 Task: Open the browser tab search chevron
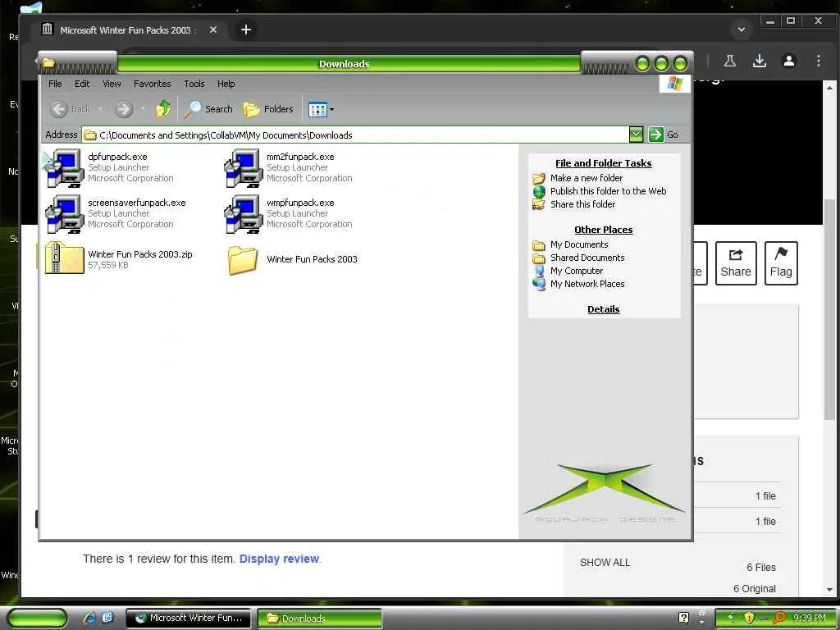[x=742, y=30]
